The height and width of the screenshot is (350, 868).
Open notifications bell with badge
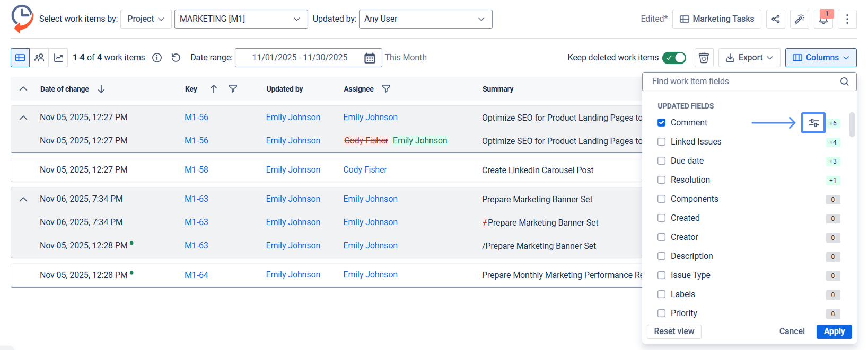pos(823,19)
